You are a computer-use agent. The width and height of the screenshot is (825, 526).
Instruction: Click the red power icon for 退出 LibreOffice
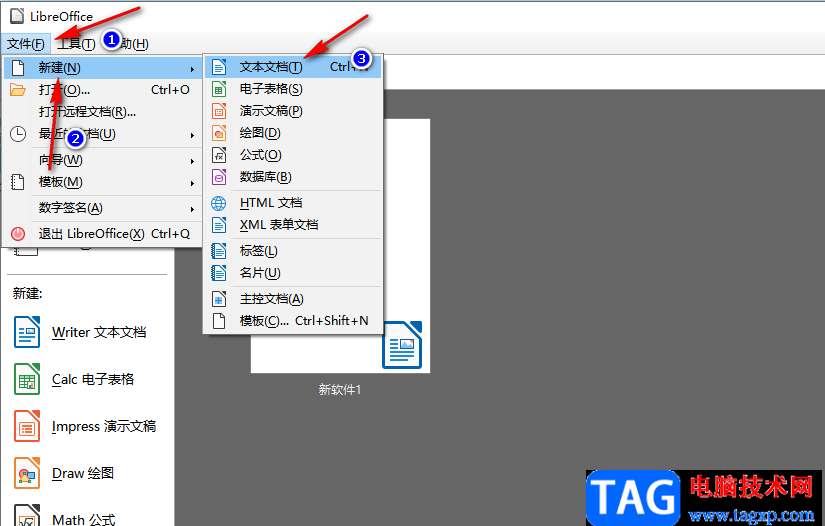pos(18,234)
